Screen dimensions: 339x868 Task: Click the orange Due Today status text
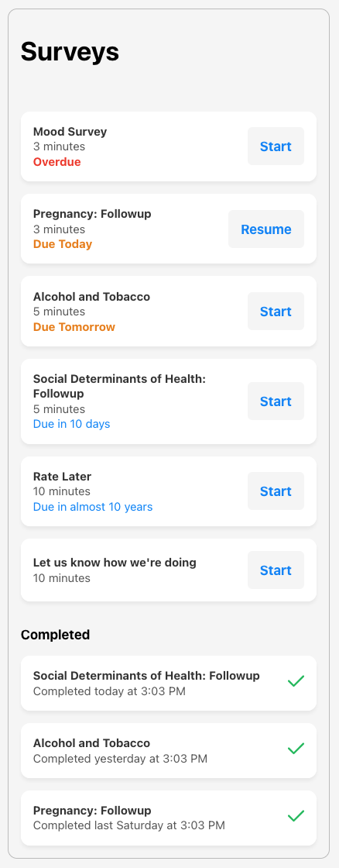[x=63, y=244]
